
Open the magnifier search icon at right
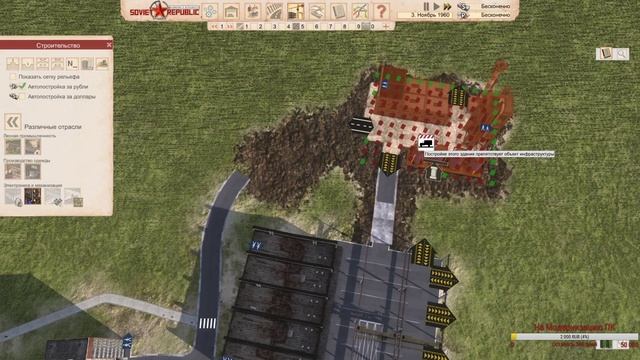point(622,53)
